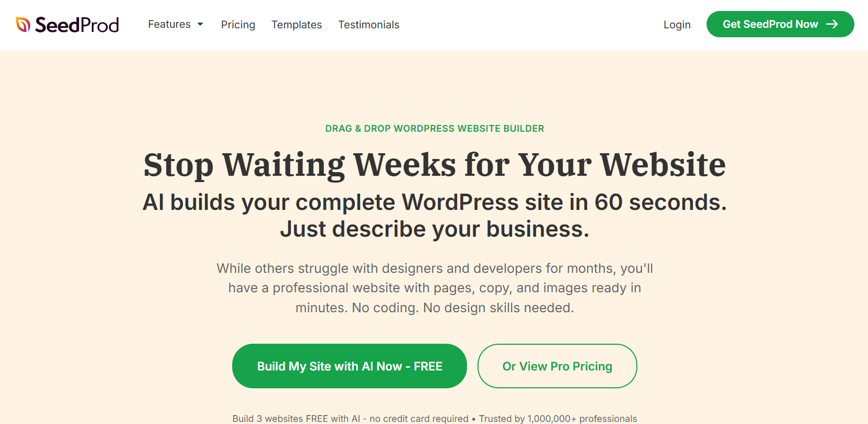Click the AI builds your complete WordPress site line
The height and width of the screenshot is (424, 868).
[x=435, y=203]
